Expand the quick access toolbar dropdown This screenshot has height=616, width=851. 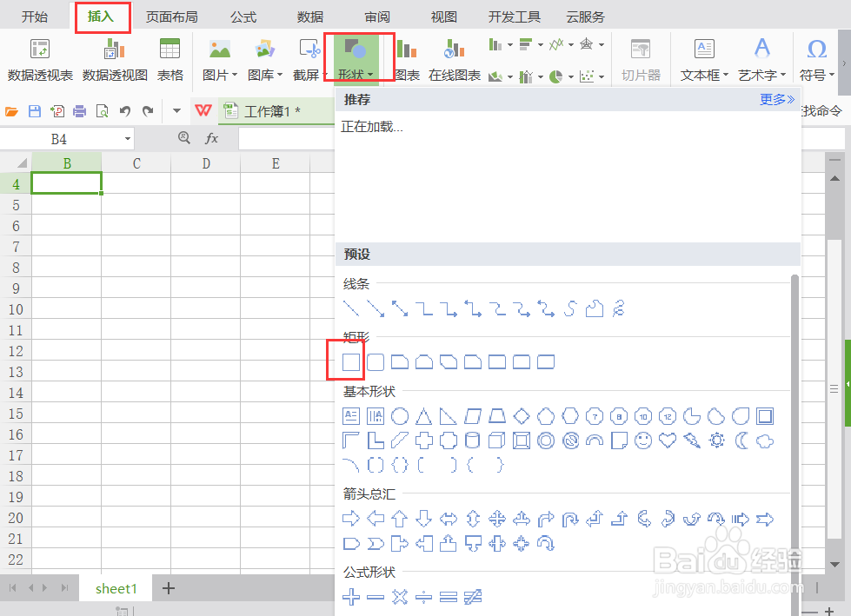[x=176, y=110]
